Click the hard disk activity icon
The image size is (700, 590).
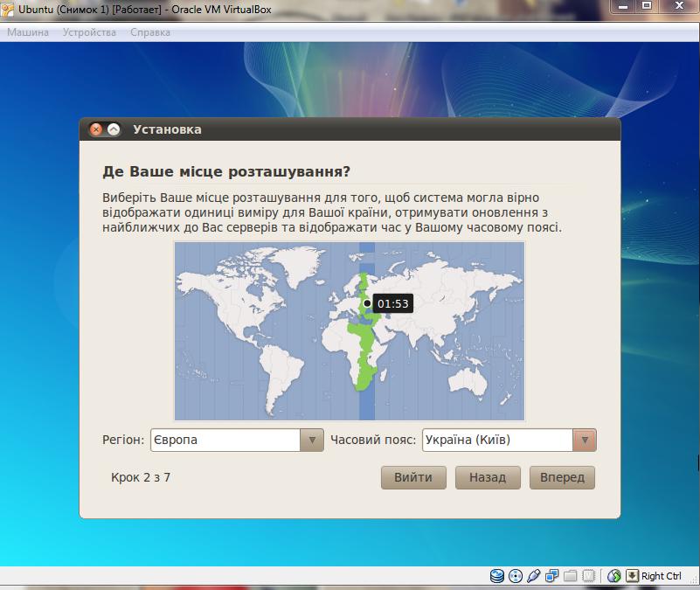tap(497, 576)
